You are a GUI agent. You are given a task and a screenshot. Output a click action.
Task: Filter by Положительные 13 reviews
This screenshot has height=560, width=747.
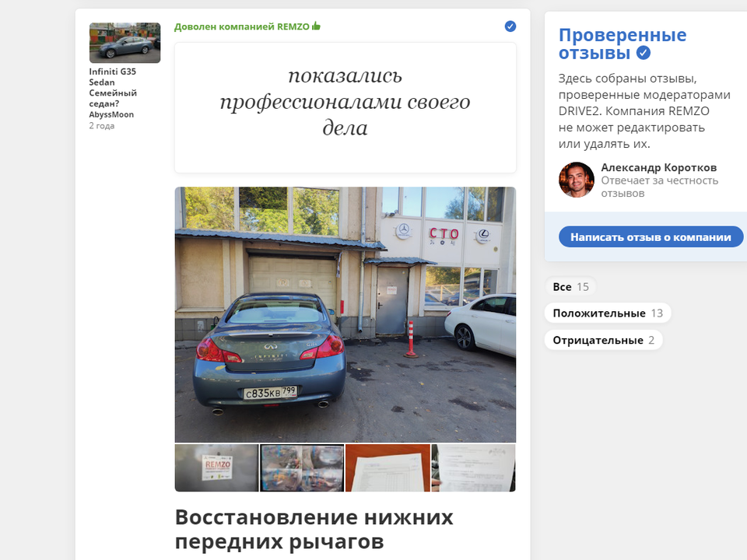coord(608,313)
